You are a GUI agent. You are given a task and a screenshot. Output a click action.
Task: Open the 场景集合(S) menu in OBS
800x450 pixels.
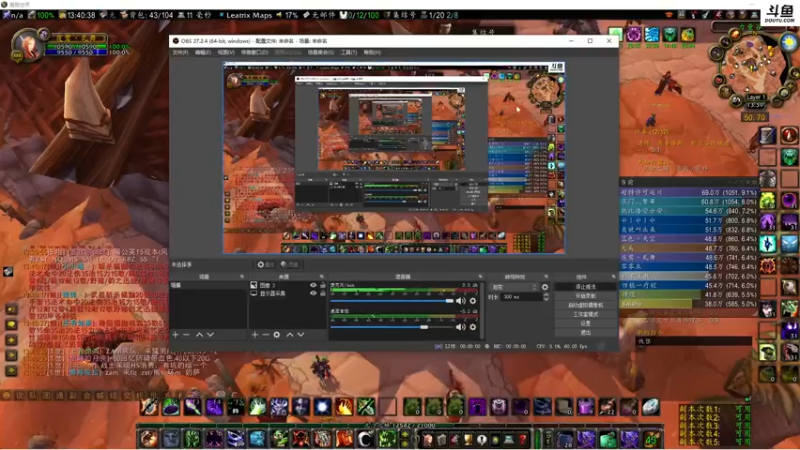tap(321, 53)
